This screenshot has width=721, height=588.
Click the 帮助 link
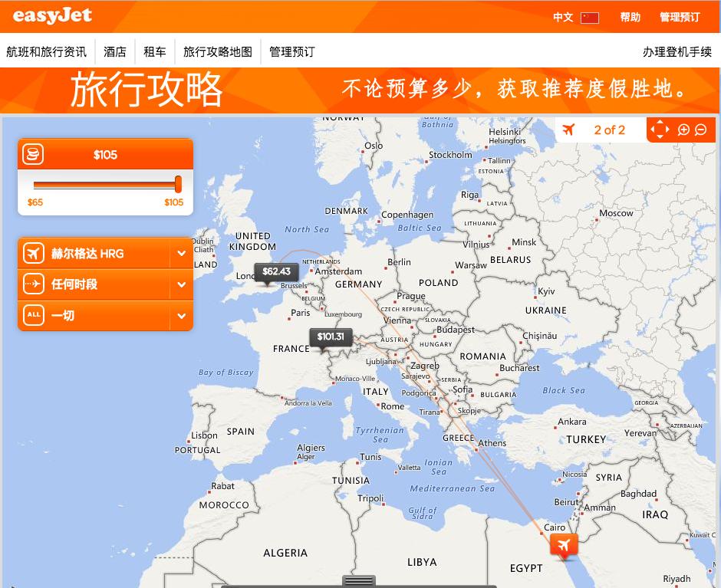[630, 16]
